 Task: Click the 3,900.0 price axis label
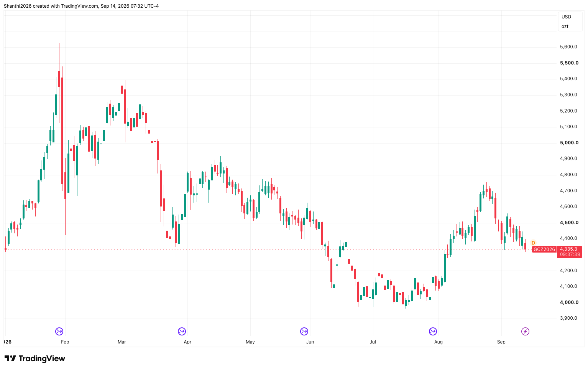569,318
